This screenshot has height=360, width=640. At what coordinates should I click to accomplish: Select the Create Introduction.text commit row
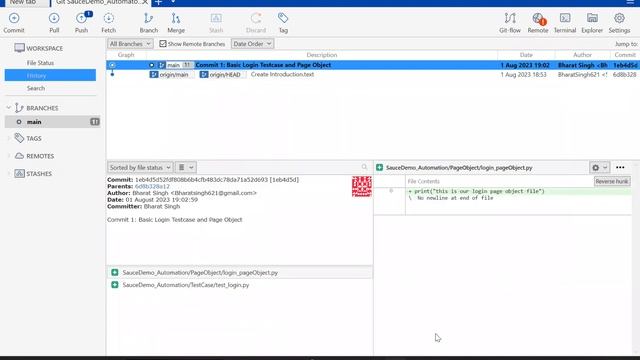(x=373, y=74)
